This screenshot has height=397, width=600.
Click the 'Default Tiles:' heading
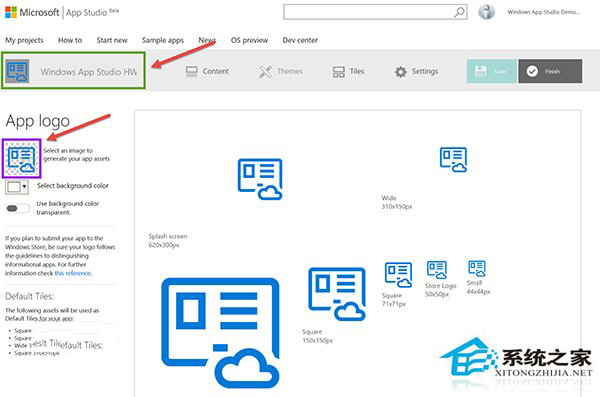click(29, 296)
